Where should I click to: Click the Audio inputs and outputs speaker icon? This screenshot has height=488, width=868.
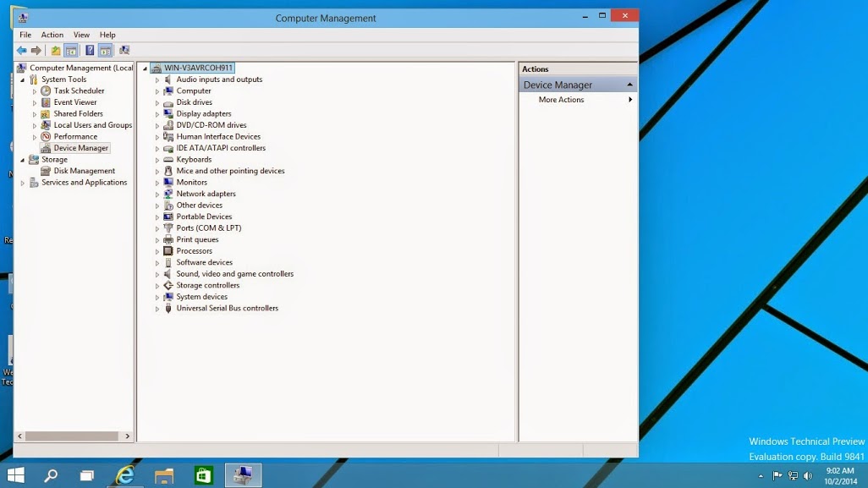pos(168,80)
